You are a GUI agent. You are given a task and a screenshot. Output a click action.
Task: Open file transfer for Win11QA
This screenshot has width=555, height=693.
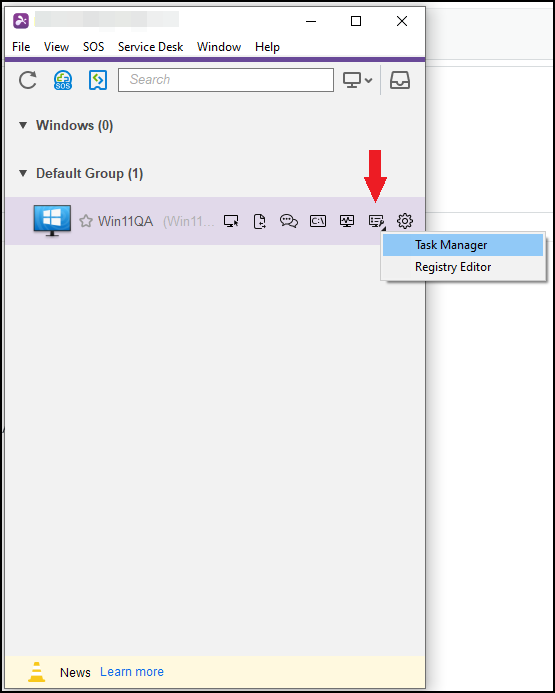(260, 221)
